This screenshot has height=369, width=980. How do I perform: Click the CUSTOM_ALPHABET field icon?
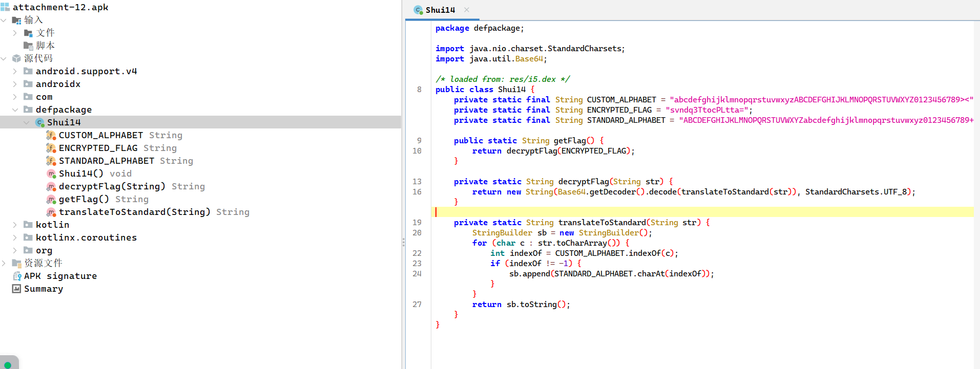click(x=51, y=135)
